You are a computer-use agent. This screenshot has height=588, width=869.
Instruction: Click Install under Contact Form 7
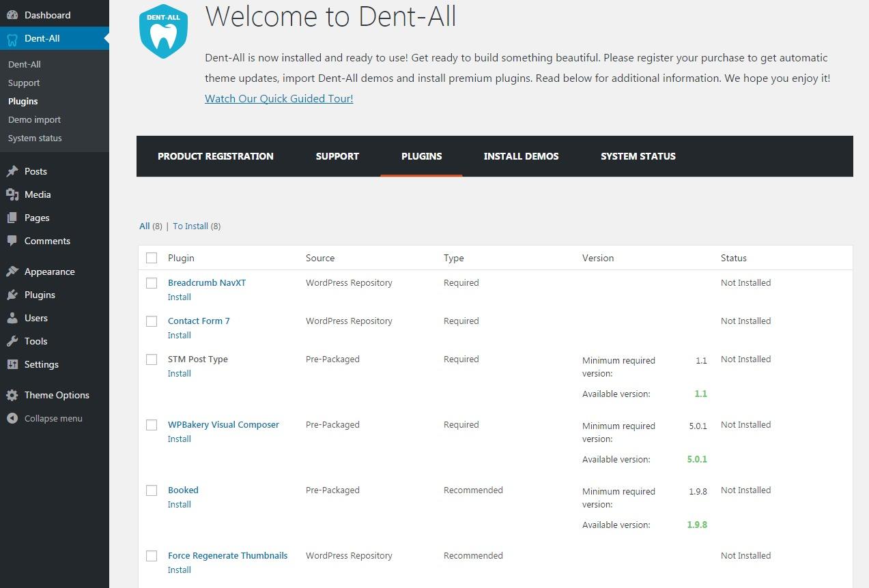point(180,335)
